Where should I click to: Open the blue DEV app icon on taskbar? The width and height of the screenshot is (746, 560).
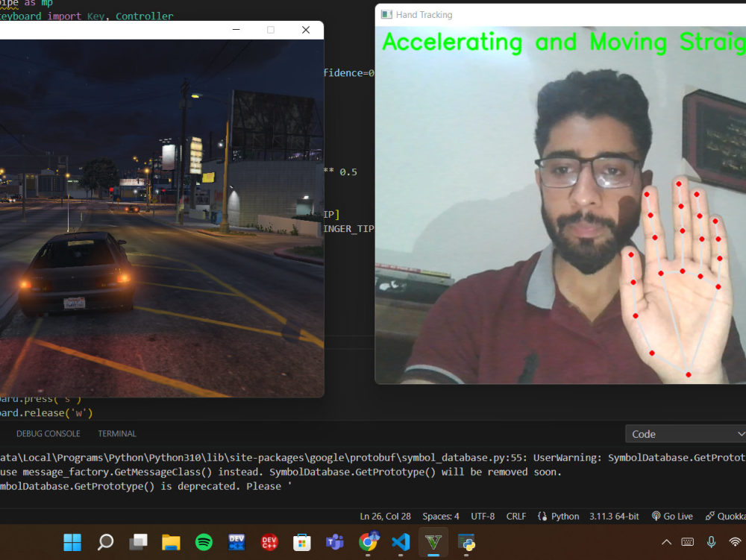236,542
